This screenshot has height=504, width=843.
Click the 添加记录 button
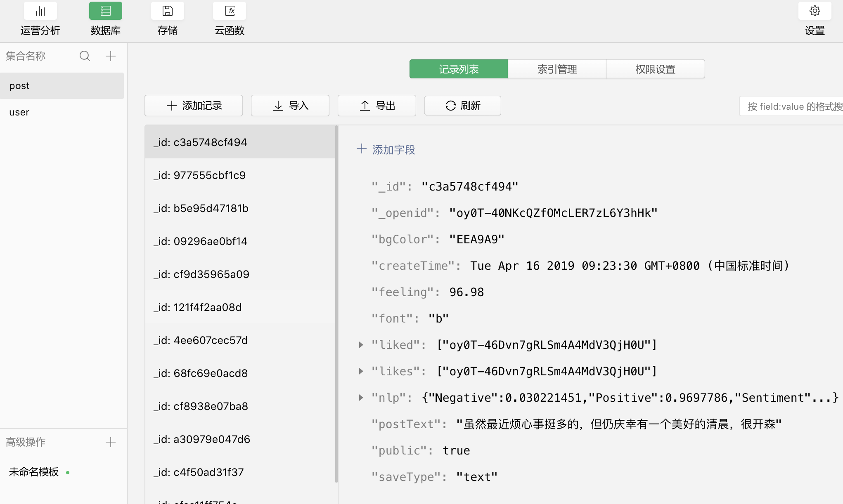194,106
